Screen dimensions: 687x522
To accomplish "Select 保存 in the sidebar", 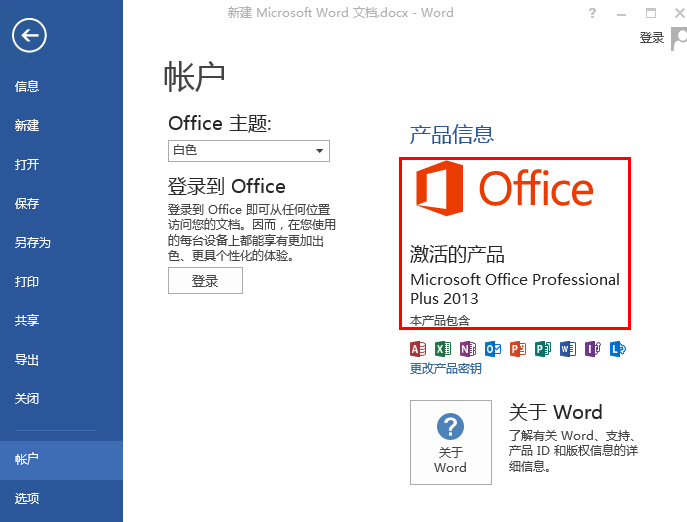I will (61, 203).
